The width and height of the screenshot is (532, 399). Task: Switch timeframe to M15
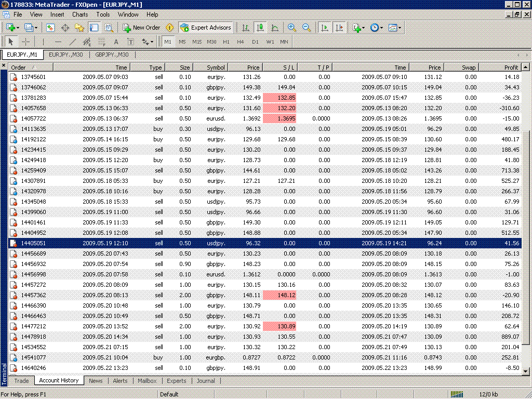(x=197, y=42)
